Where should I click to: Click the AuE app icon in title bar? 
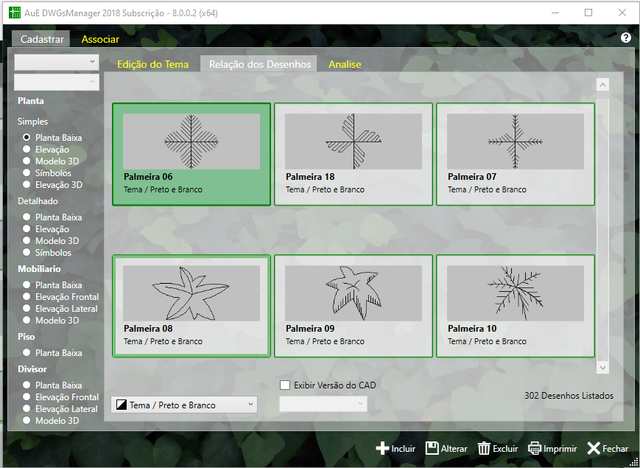[x=12, y=12]
